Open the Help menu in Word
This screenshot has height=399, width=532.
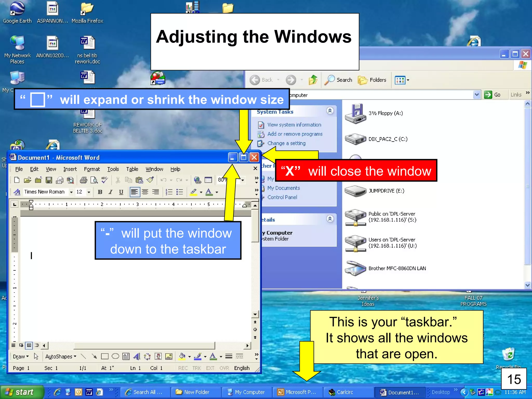pyautogui.click(x=175, y=169)
